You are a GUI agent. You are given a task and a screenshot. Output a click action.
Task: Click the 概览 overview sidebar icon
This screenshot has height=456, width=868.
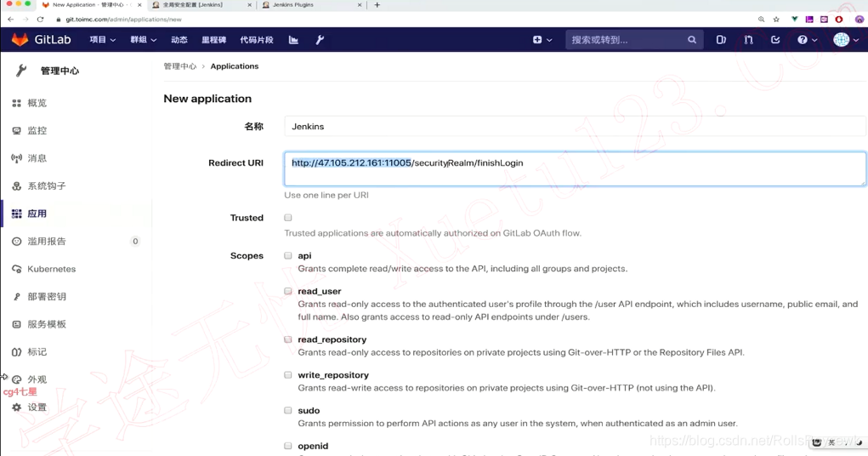(17, 103)
